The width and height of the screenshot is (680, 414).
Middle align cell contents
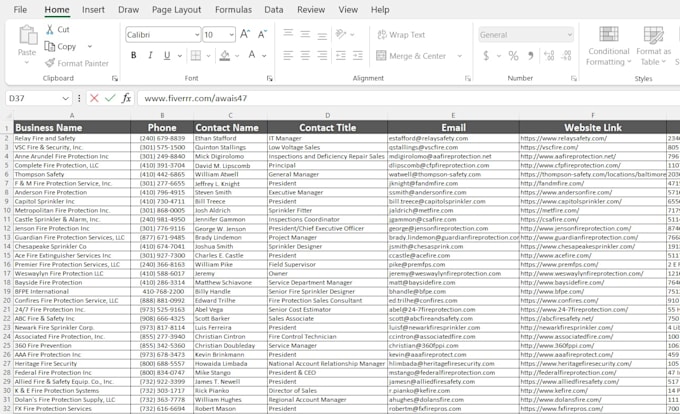(x=305, y=34)
